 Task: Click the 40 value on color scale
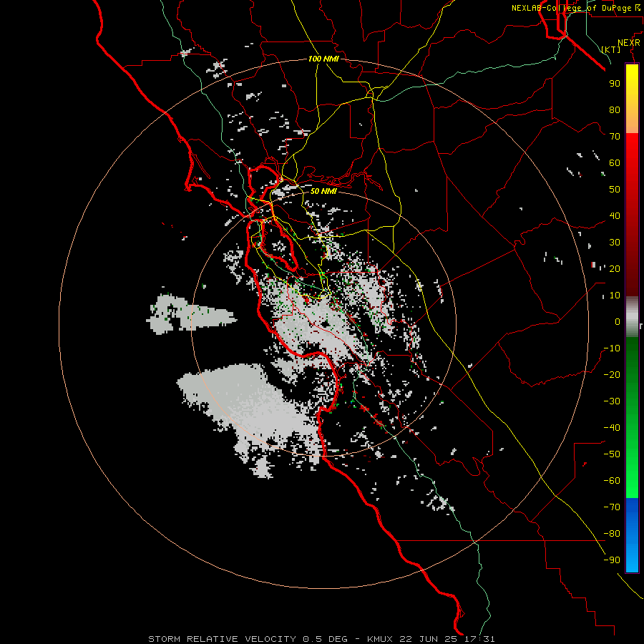tap(615, 216)
